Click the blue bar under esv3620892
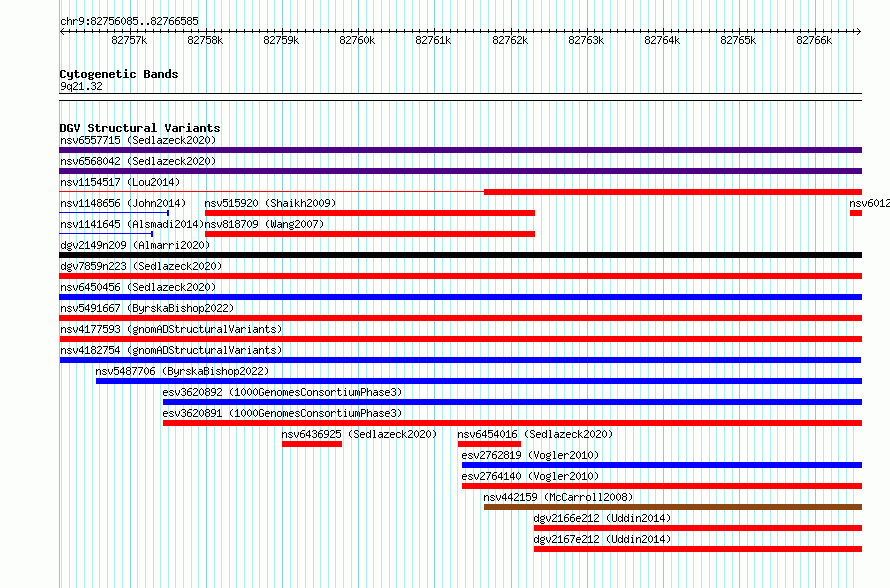Image resolution: width=890 pixels, height=588 pixels. [513, 402]
